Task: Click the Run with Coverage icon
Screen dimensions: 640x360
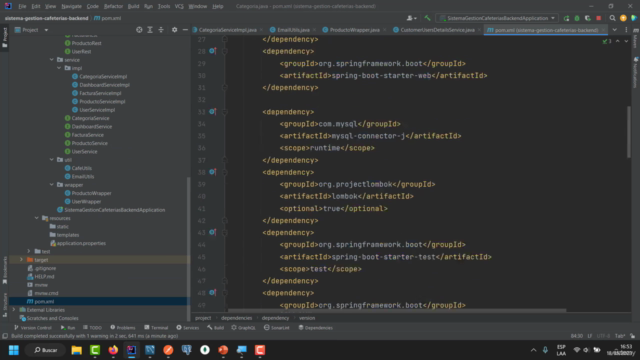Action: point(587,18)
